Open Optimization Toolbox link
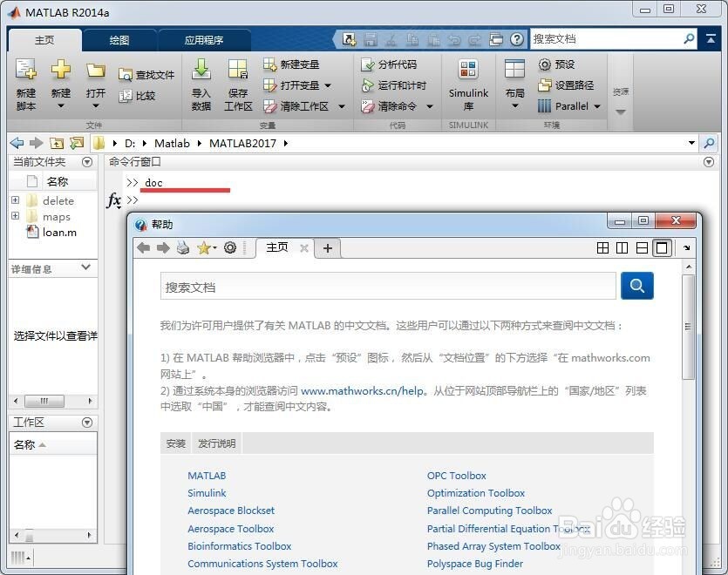The width and height of the screenshot is (728, 575). tap(476, 493)
